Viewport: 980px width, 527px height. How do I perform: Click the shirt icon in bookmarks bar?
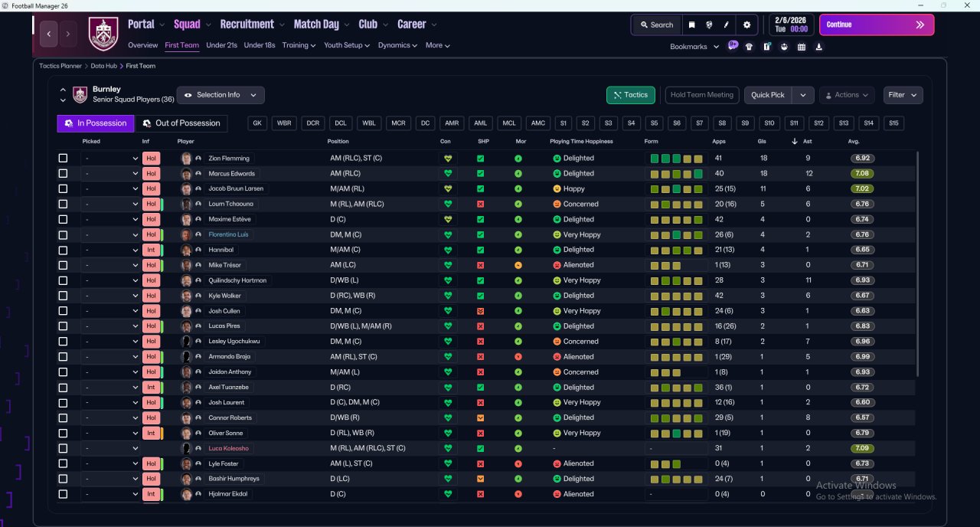pos(749,47)
